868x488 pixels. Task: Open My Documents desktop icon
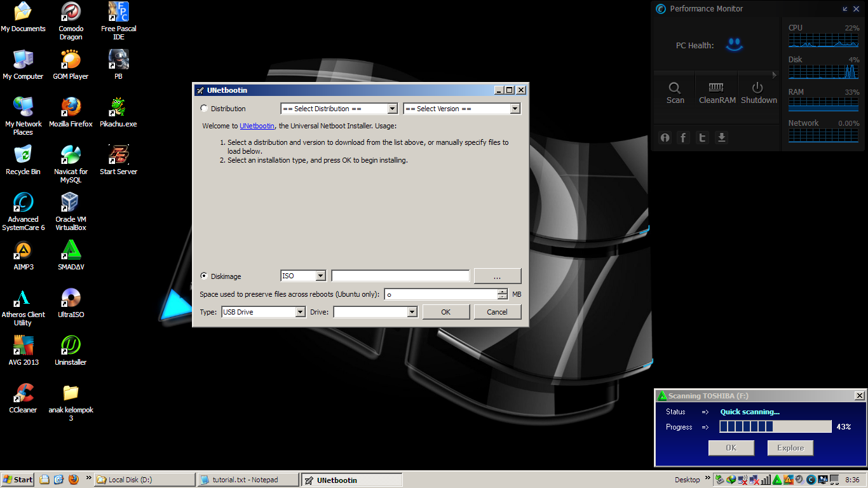(x=23, y=17)
